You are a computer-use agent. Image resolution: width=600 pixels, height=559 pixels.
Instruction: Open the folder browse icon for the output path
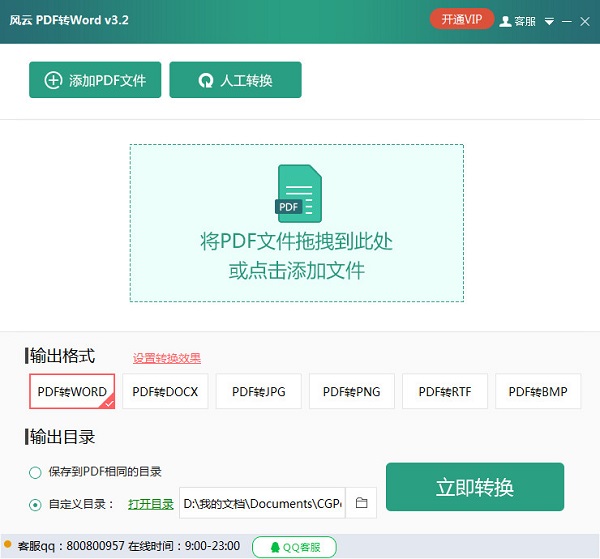(x=361, y=503)
